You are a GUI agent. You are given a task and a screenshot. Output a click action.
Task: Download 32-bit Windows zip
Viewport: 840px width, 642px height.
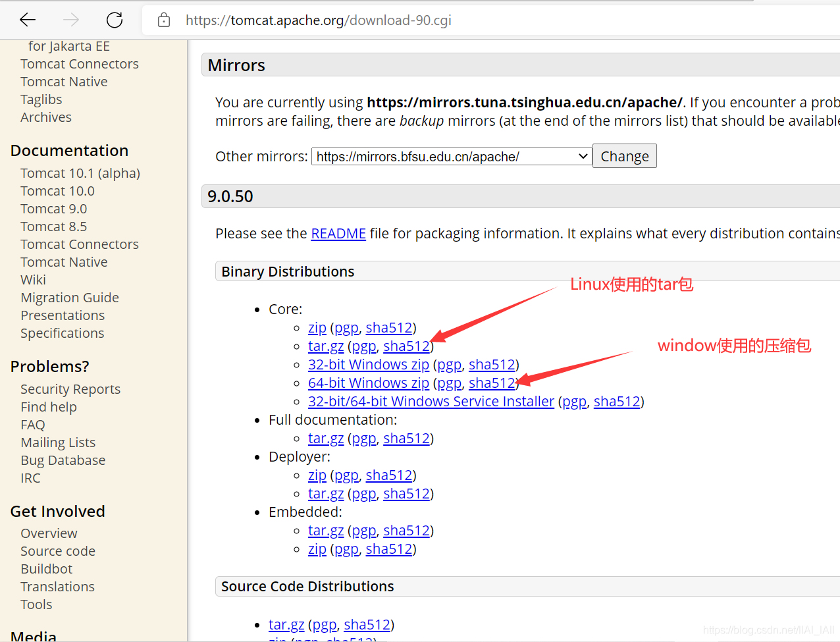point(369,364)
